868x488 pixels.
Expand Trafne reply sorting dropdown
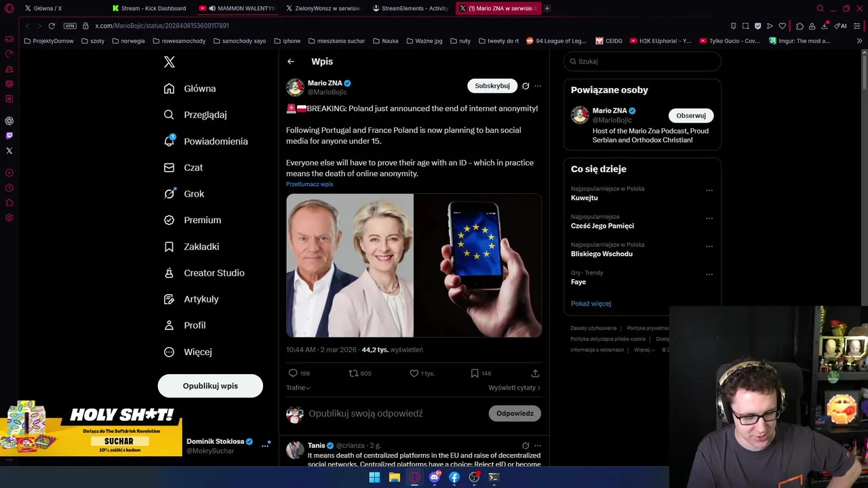point(298,388)
